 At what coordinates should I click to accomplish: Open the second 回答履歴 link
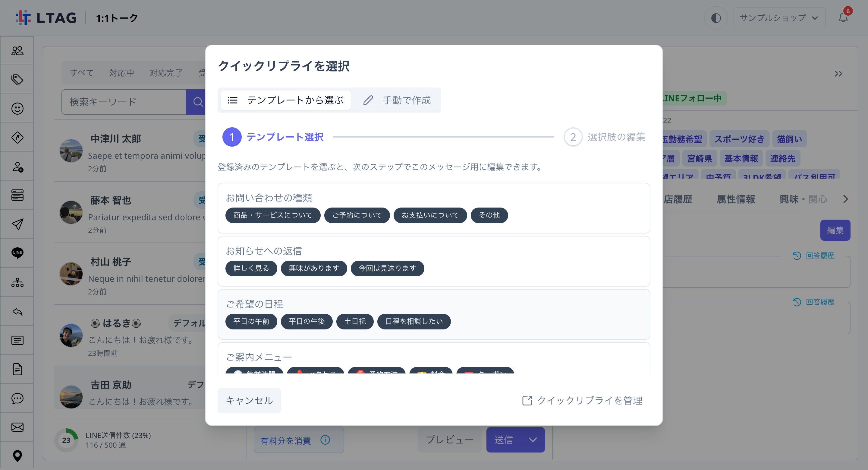click(813, 302)
